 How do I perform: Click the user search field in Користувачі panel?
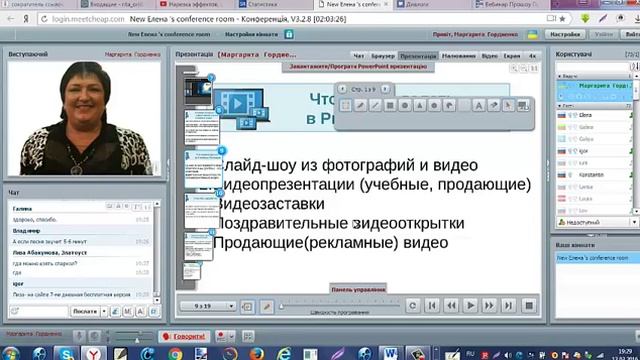(x=593, y=67)
